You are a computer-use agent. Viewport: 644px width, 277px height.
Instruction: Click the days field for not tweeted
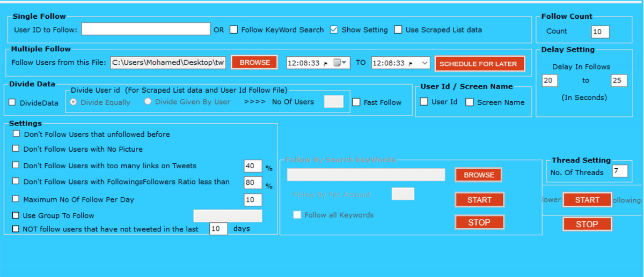pyautogui.click(x=218, y=229)
